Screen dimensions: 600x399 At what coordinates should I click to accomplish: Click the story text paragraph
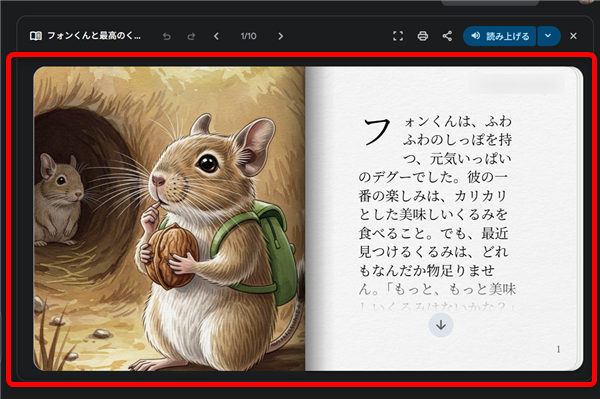(436, 213)
